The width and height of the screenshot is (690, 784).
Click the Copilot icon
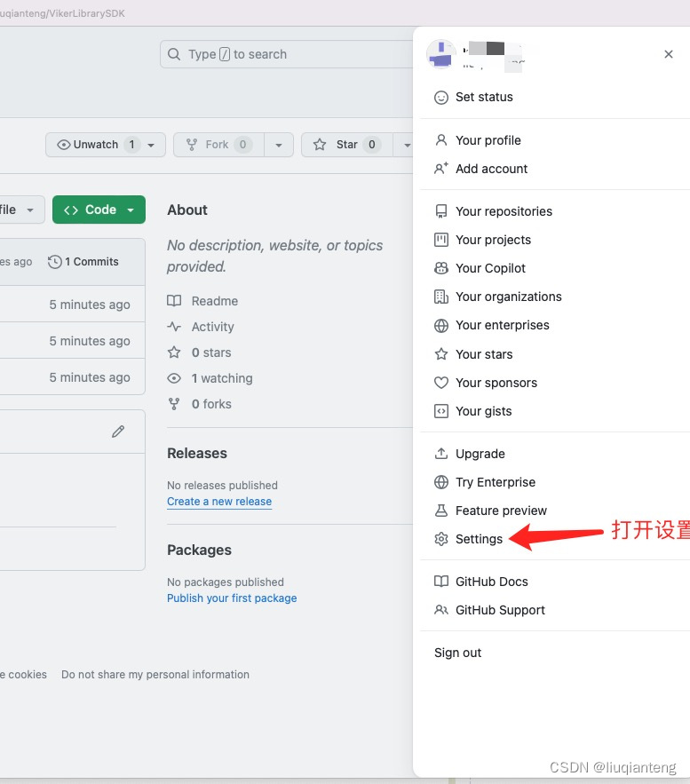click(441, 268)
